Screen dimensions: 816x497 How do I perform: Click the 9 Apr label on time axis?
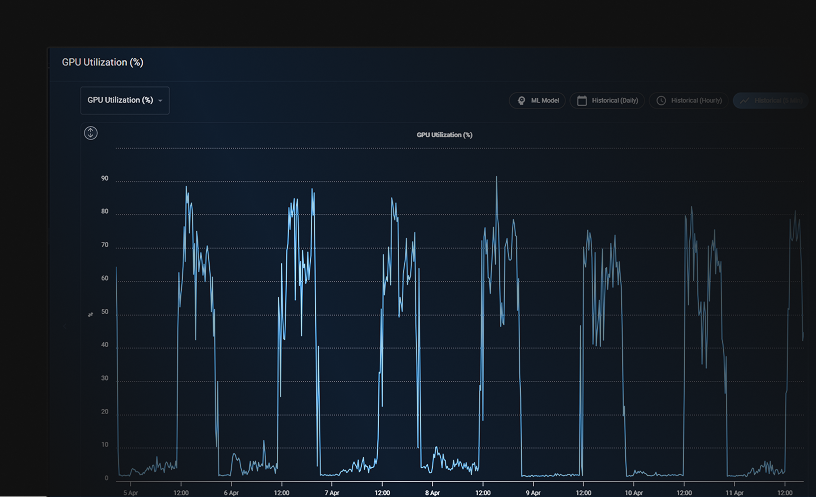tap(533, 492)
